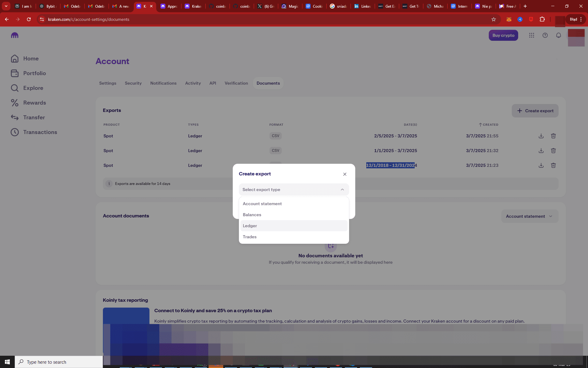Screen dimensions: 588x368
Task: Download the 2/5/2025 - 3/7/2025 ledger export
Action: pyautogui.click(x=541, y=136)
